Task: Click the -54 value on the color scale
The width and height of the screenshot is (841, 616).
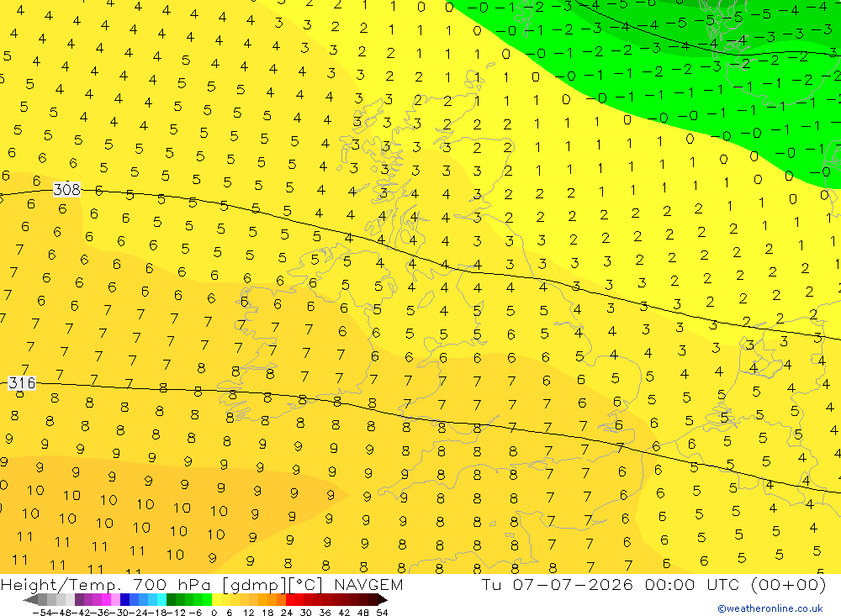Action: pyautogui.click(x=42, y=613)
